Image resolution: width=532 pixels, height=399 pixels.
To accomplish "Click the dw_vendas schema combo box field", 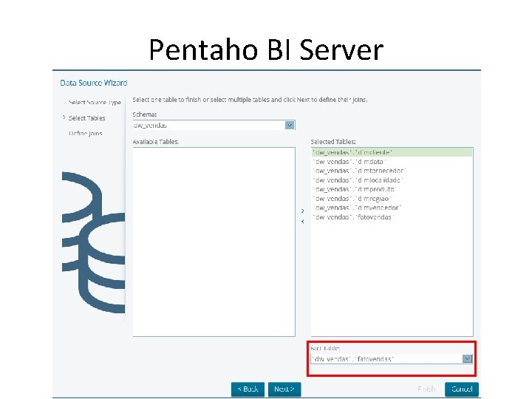I will tap(214, 125).
